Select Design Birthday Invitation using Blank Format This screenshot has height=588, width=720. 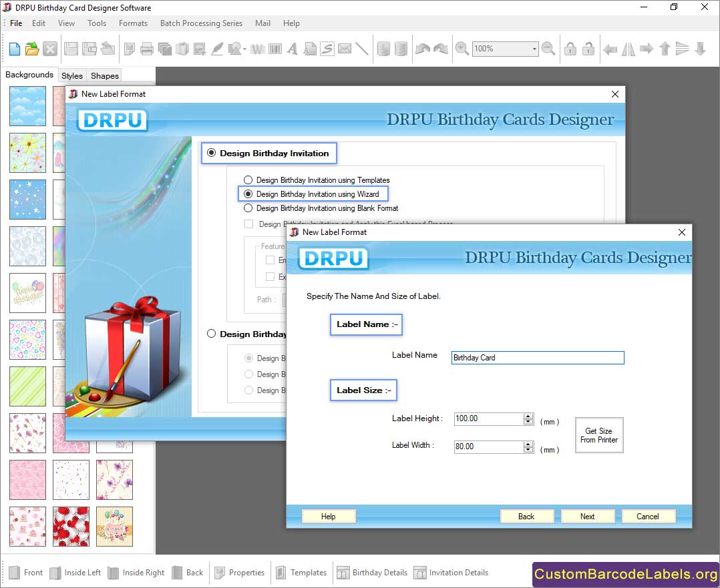(248, 208)
